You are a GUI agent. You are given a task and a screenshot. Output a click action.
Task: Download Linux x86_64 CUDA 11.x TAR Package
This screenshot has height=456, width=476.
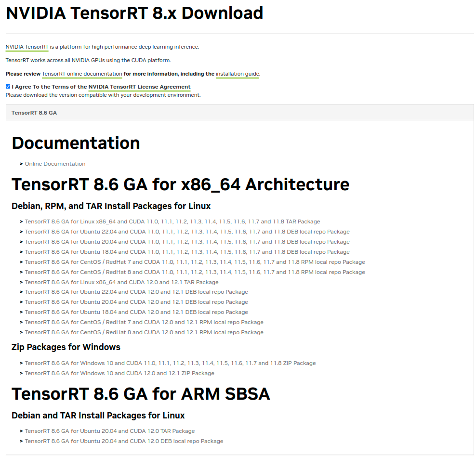(x=172, y=222)
